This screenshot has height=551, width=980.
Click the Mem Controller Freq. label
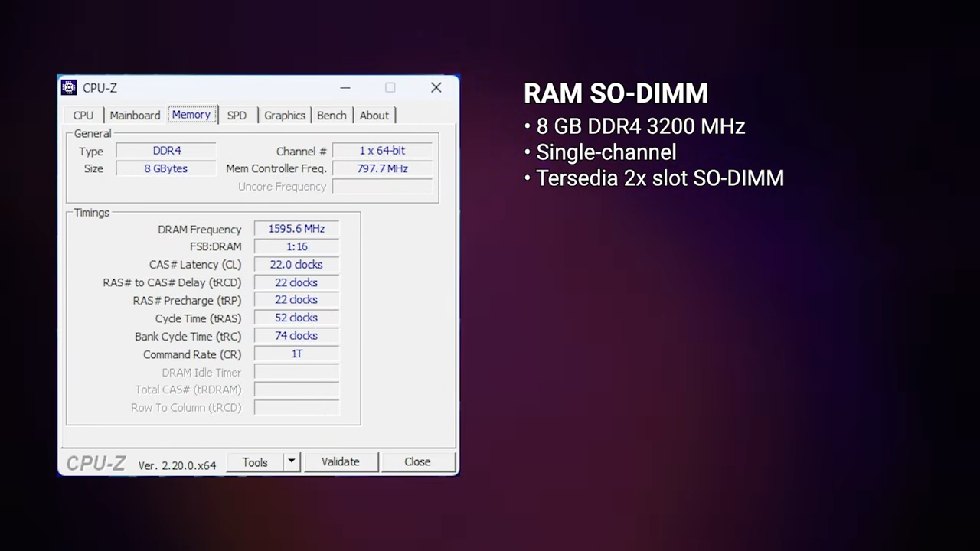point(276,168)
